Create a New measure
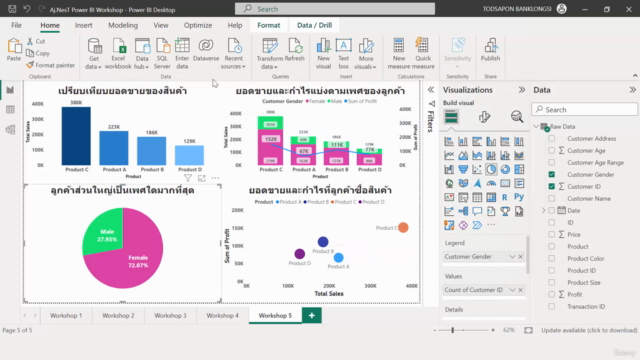The image size is (640, 360). [x=399, y=53]
